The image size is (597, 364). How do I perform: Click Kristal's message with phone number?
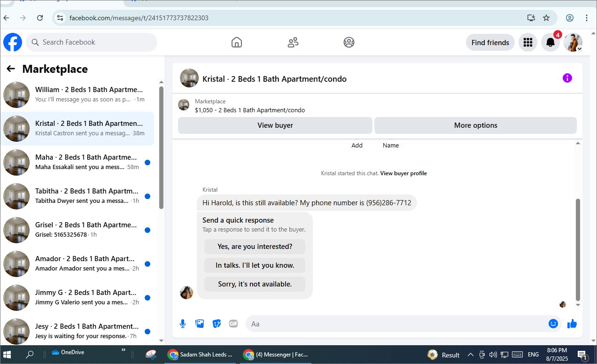pyautogui.click(x=307, y=203)
